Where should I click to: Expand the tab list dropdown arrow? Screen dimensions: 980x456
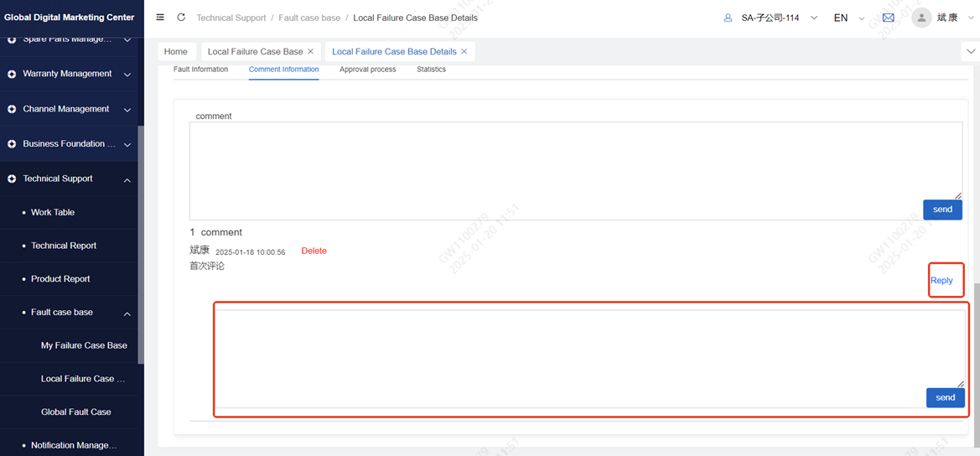pyautogui.click(x=970, y=52)
